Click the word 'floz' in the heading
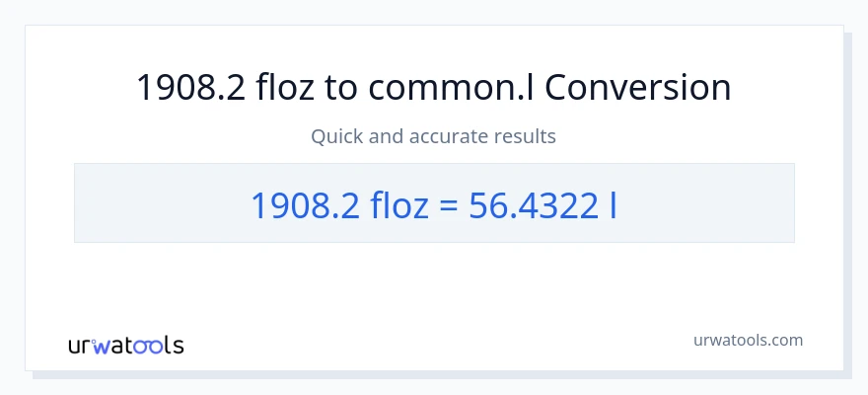 pyautogui.click(x=286, y=88)
